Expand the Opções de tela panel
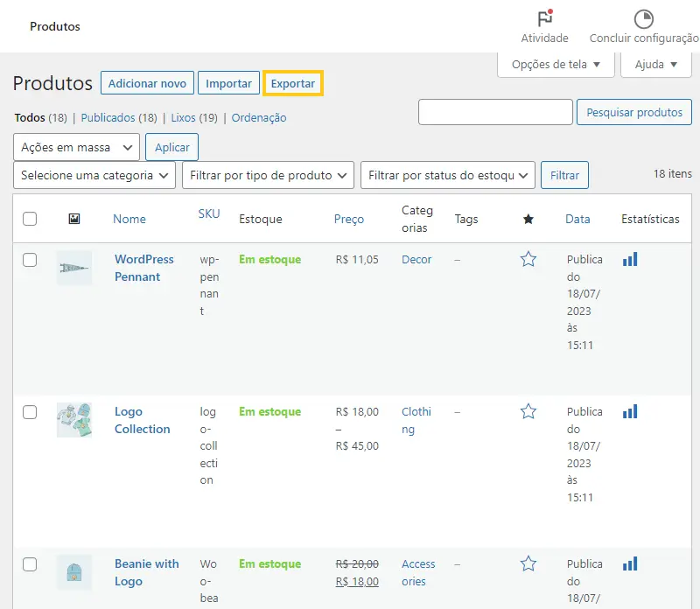Screen dimensions: 700x609 click(556, 65)
